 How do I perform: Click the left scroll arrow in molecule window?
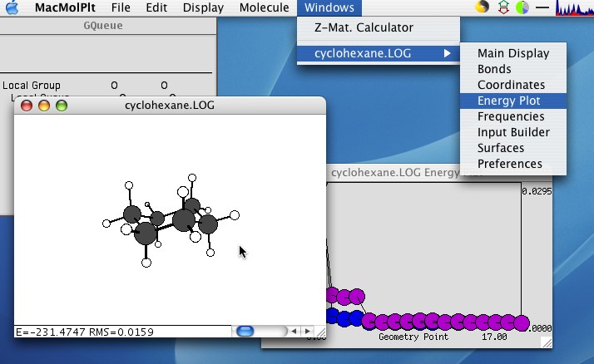293,331
